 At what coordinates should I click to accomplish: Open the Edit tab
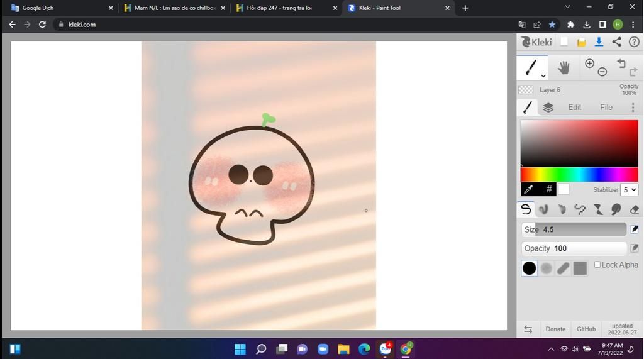(575, 108)
